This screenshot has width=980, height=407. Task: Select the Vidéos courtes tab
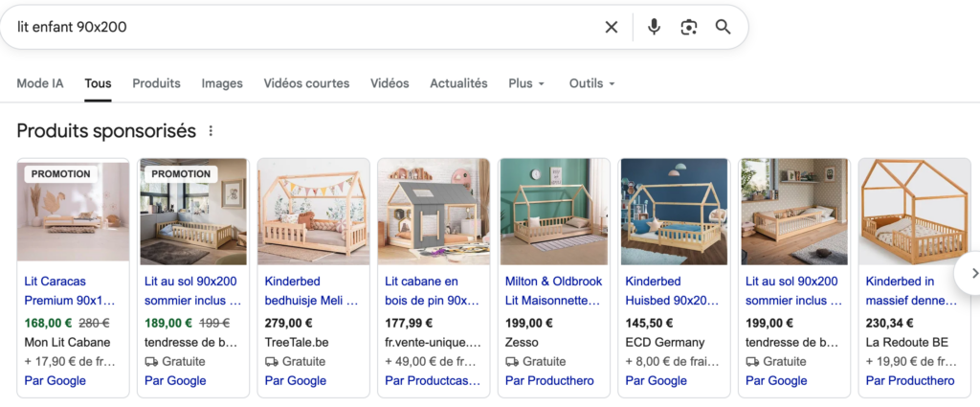tap(306, 83)
